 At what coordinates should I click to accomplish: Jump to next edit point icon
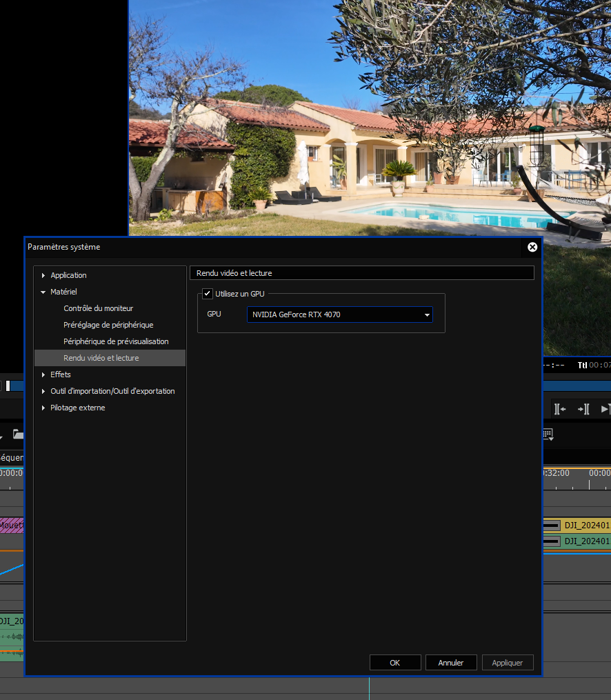[x=583, y=409]
